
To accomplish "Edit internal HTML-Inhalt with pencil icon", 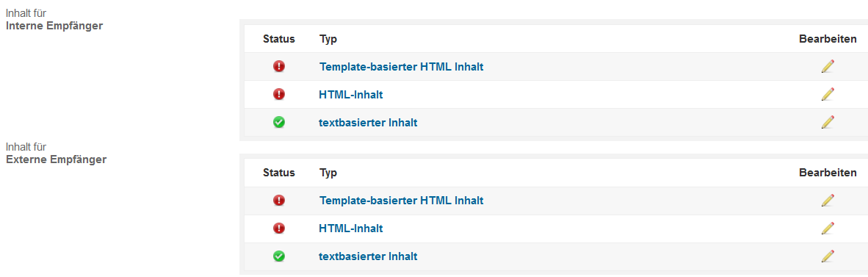I will pos(828,94).
